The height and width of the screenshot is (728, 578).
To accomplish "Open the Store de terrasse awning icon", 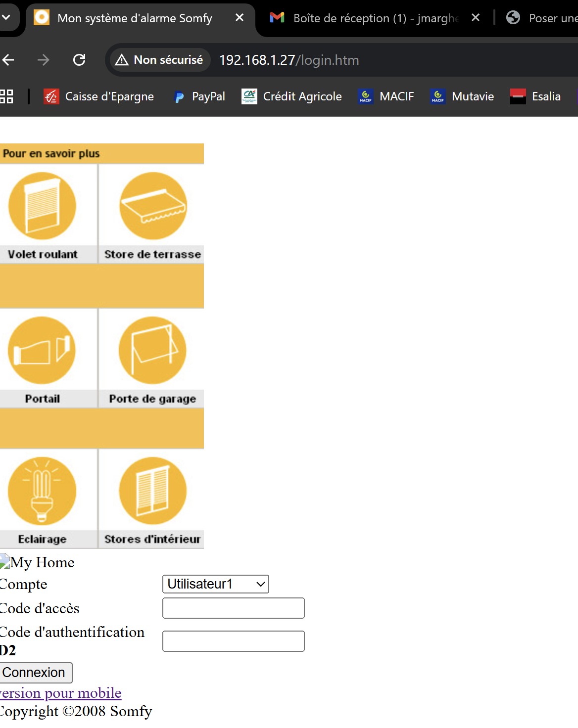I will pyautogui.click(x=153, y=206).
